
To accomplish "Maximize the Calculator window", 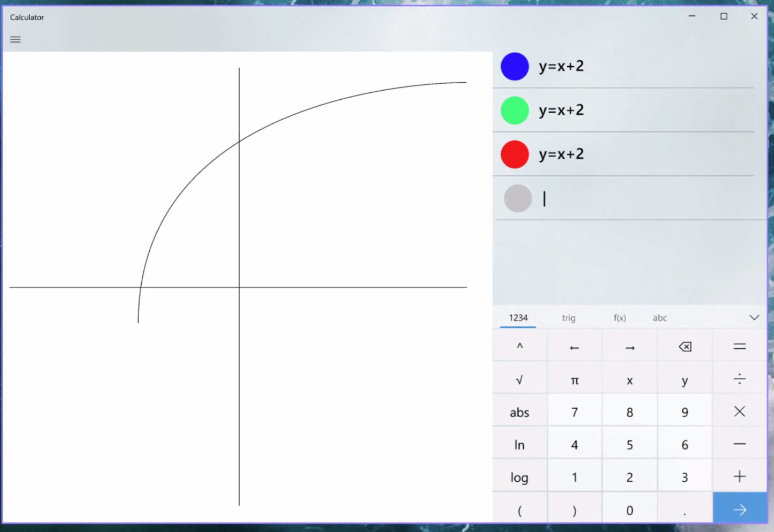I will point(724,16).
